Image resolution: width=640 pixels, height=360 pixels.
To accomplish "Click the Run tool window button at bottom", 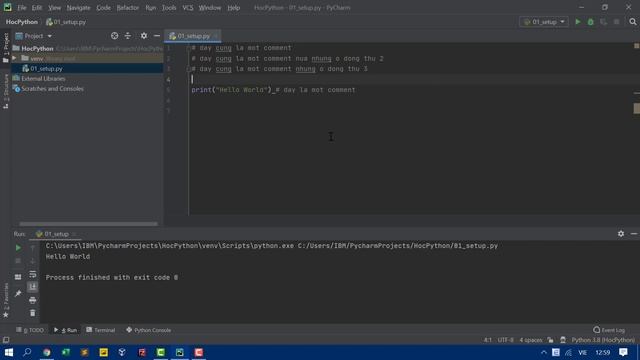I will point(65,330).
